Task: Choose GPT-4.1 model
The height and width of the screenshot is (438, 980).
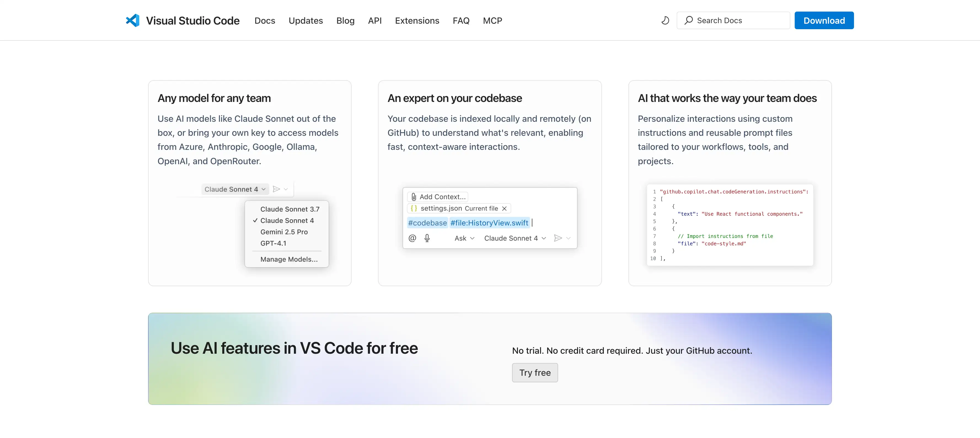Action: pyautogui.click(x=273, y=243)
